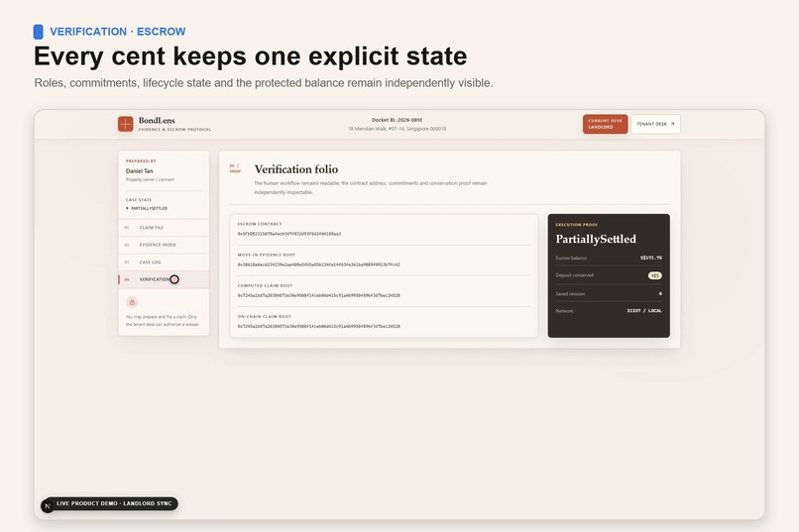Viewport: 799px width, 532px height.
Task: Click the Move-In Evidence Root hash
Action: point(318,265)
